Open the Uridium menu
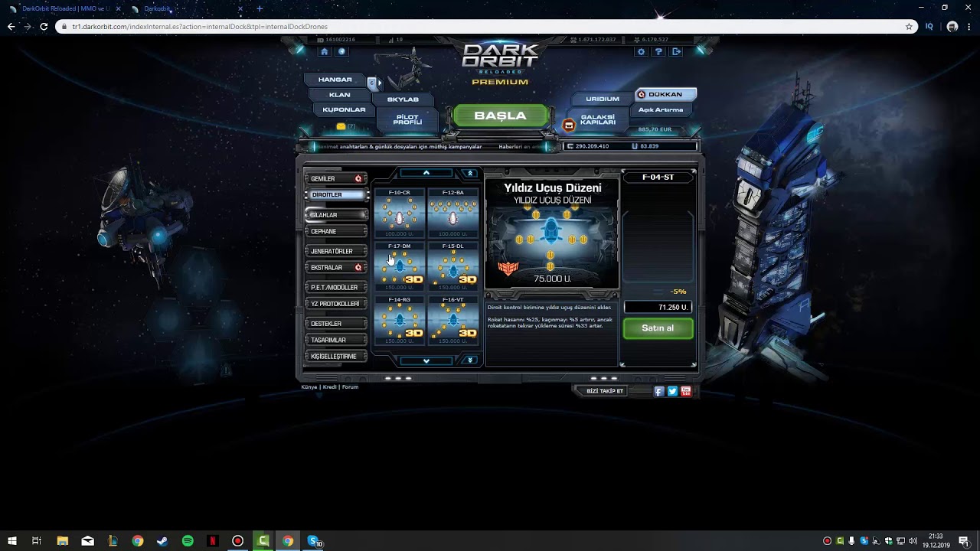 [x=603, y=99]
